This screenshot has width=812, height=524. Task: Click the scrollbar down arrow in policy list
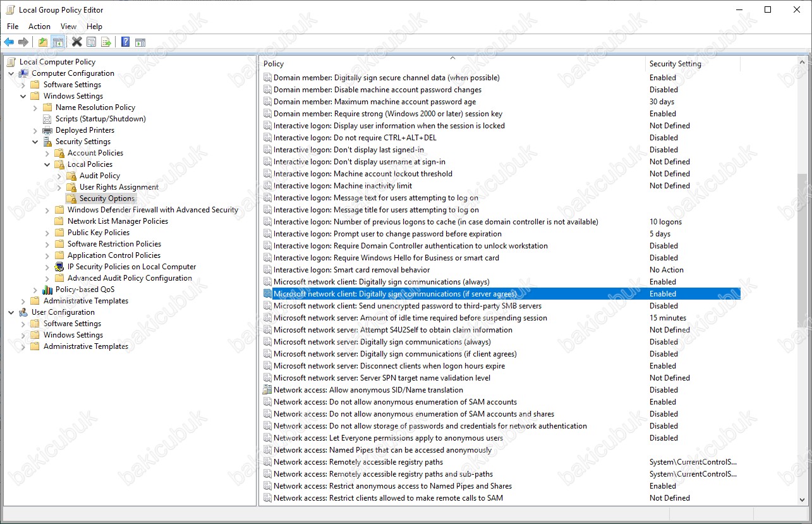pos(802,499)
